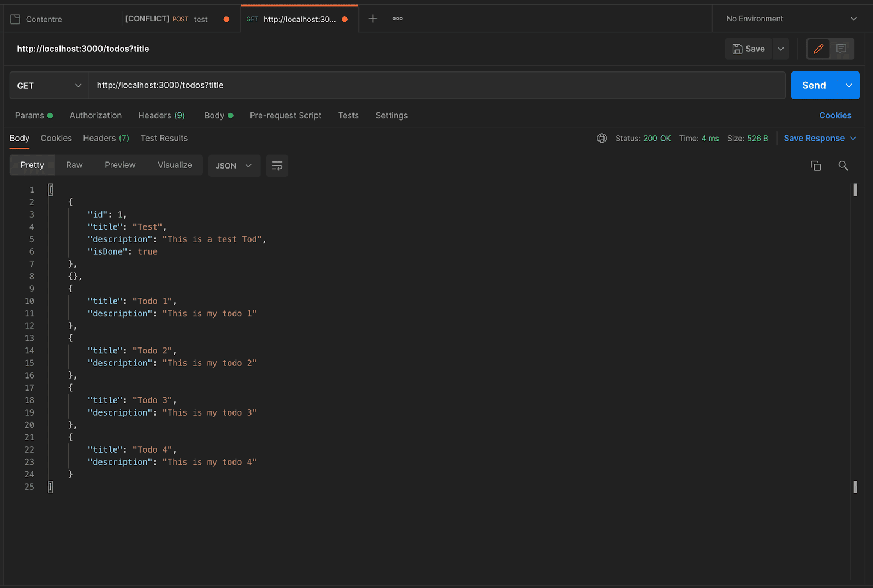
Task: Open the more options ellipsis on the tab bar
Action: coord(397,18)
